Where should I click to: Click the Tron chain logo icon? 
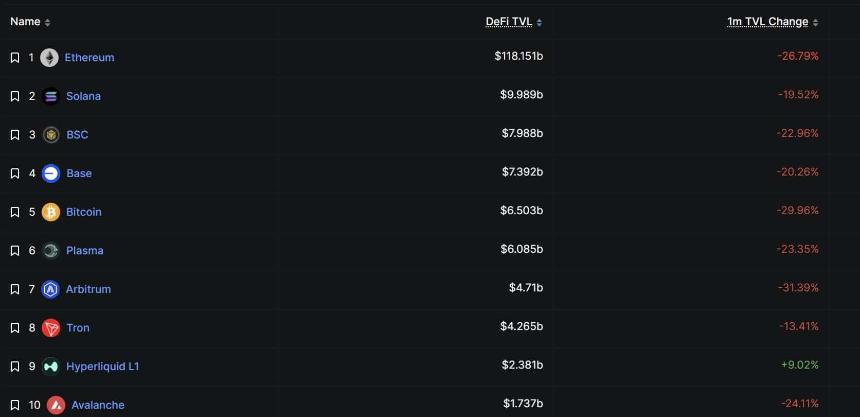pos(51,328)
